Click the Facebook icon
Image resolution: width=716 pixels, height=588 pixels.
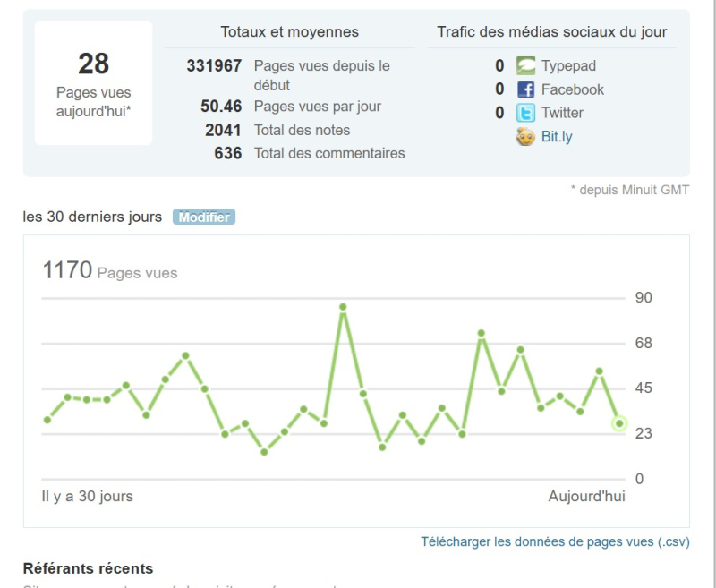coord(525,89)
